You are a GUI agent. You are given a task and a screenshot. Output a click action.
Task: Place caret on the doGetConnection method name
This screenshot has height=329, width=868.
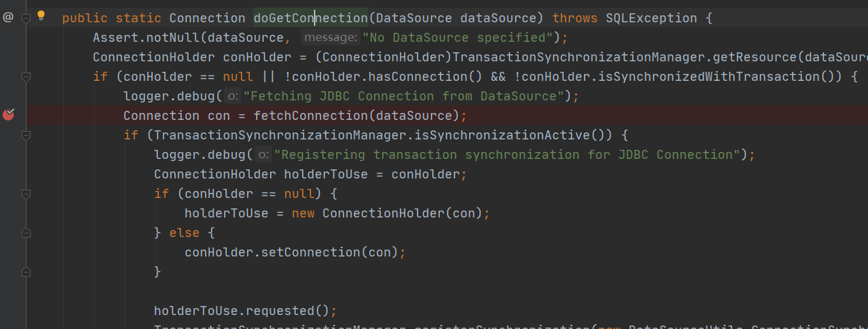(310, 18)
